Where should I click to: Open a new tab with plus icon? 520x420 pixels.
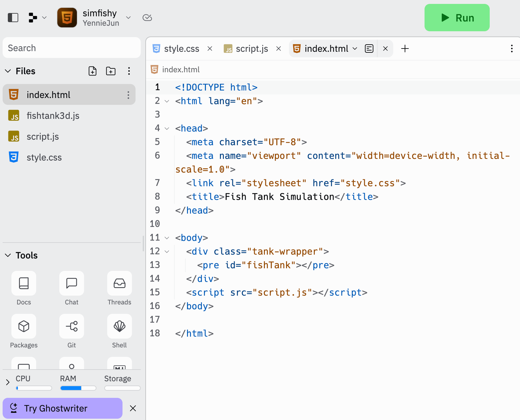tap(405, 49)
